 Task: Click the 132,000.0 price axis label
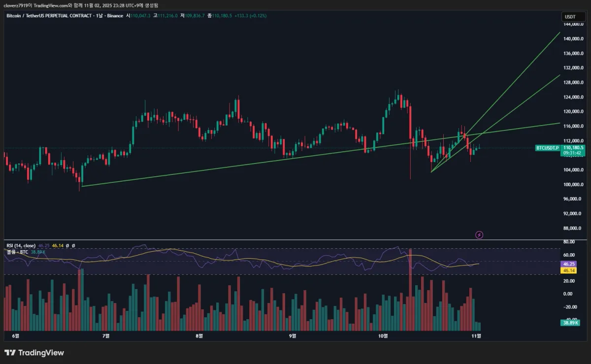574,68
